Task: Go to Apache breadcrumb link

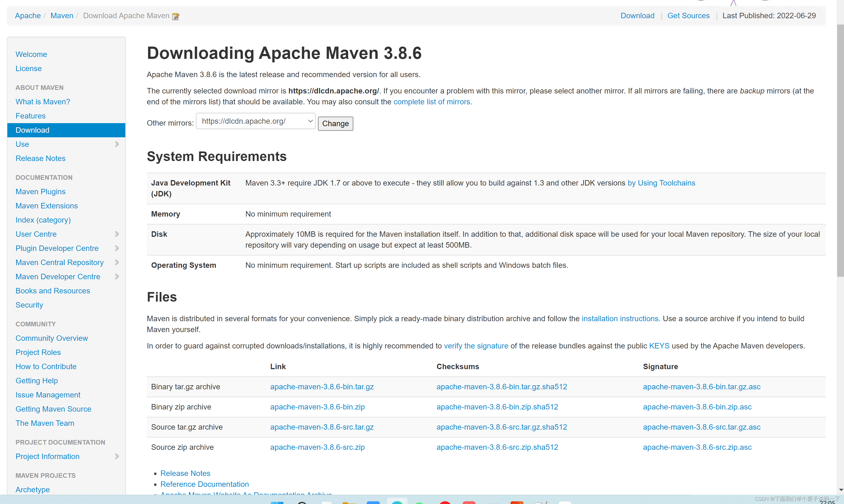Action: 28,16
